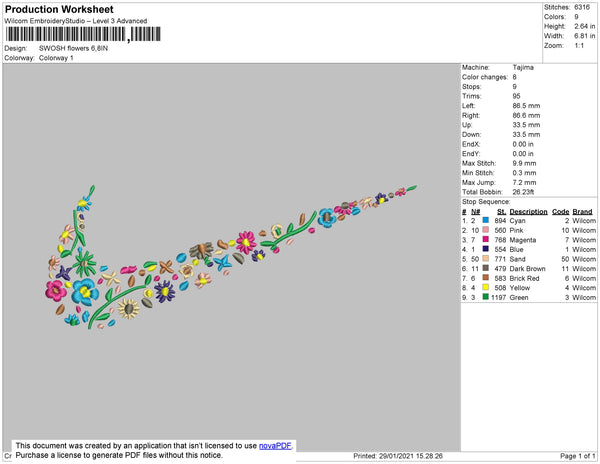600x464 pixels.
Task: Click the design name "SWOSH flowers 6,8IN"
Action: pos(73,48)
